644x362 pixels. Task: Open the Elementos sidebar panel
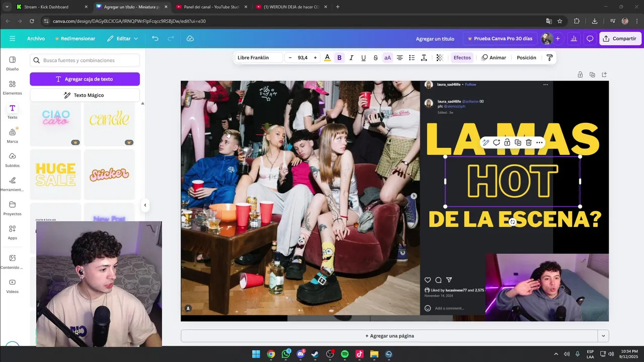(13, 87)
